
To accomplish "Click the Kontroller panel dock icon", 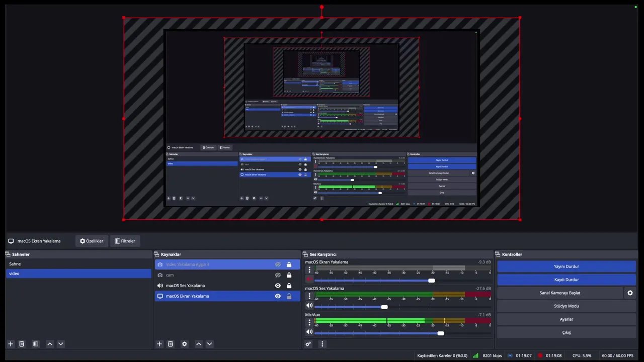I will tap(498, 254).
